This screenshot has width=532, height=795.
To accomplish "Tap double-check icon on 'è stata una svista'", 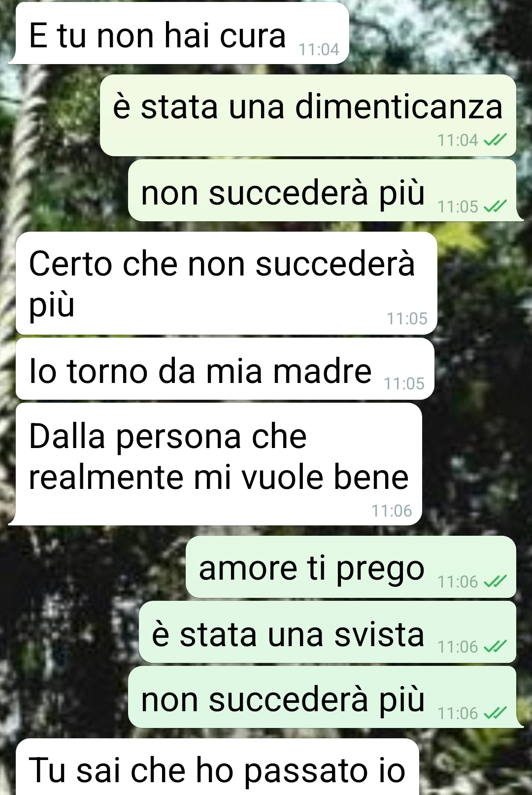I will 495,647.
